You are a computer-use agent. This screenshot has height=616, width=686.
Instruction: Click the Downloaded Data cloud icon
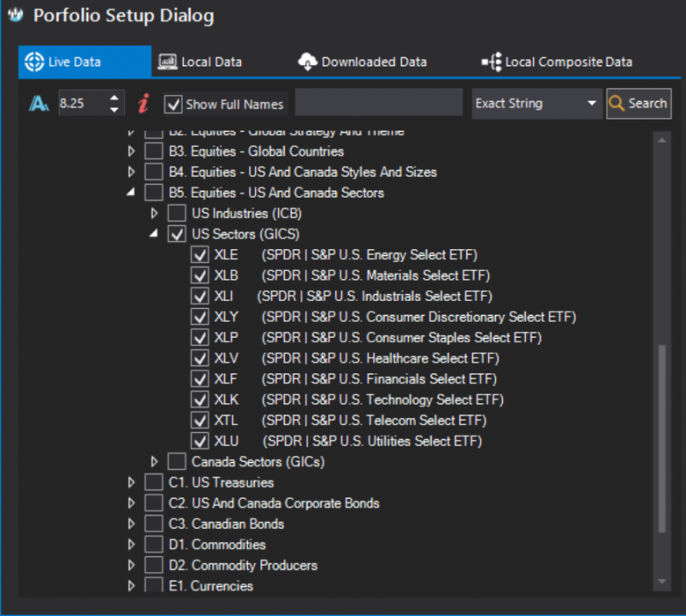(308, 62)
